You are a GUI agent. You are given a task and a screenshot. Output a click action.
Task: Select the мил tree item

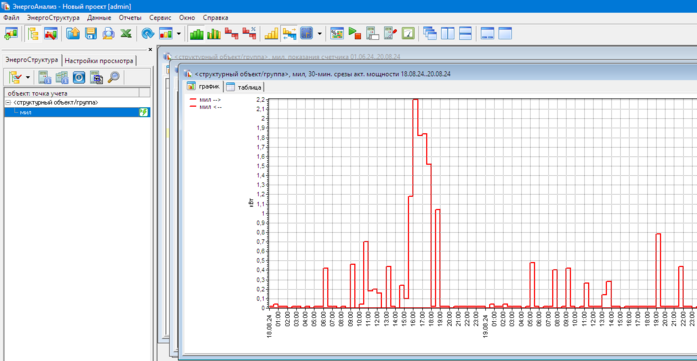pyautogui.click(x=77, y=112)
